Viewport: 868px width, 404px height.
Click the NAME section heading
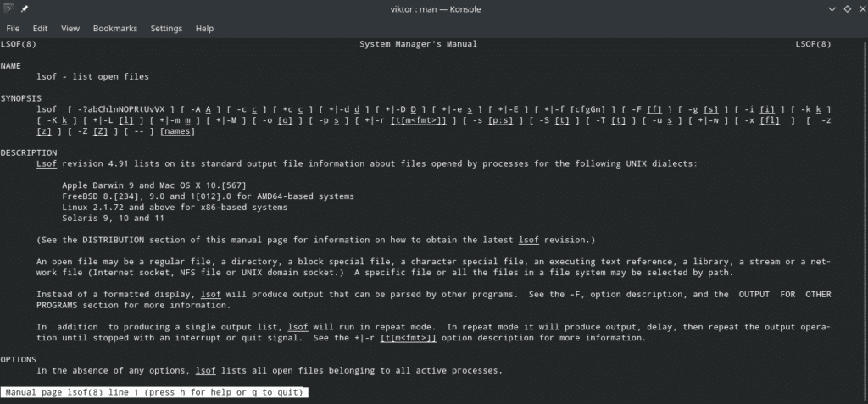coord(11,65)
